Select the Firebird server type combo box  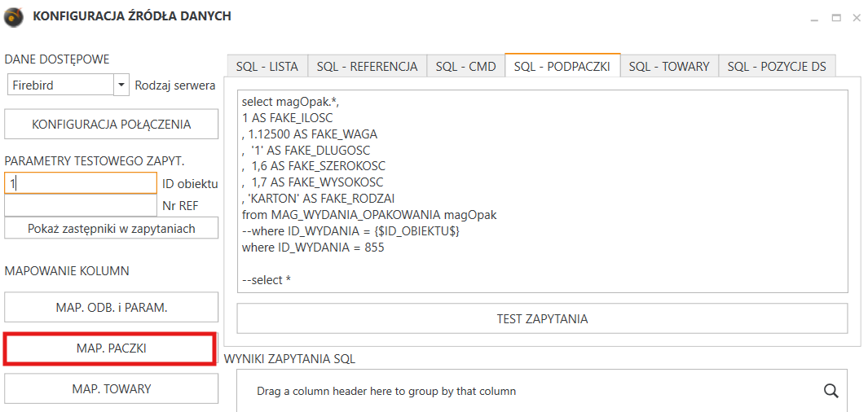click(x=67, y=85)
